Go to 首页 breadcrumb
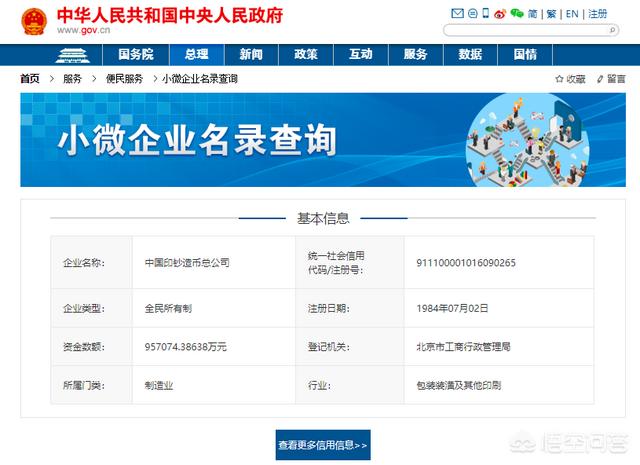Image resolution: width=640 pixels, height=465 pixels. pyautogui.click(x=30, y=79)
